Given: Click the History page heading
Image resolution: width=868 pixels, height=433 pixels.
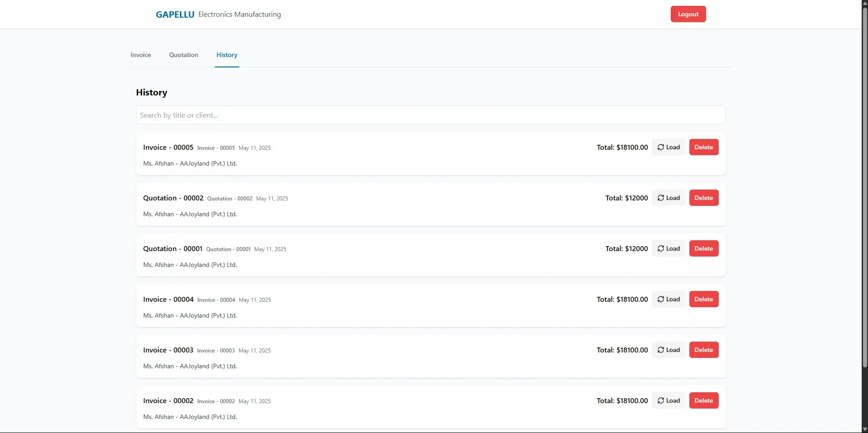Looking at the screenshot, I should point(152,92).
